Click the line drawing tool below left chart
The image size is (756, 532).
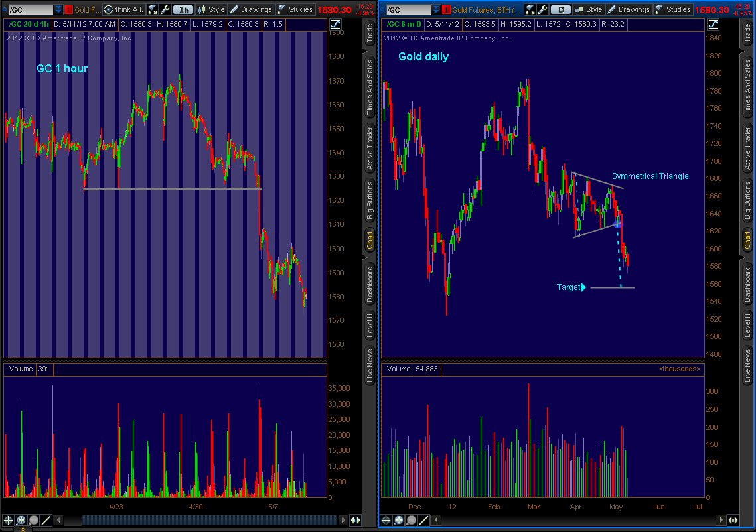pos(45,520)
